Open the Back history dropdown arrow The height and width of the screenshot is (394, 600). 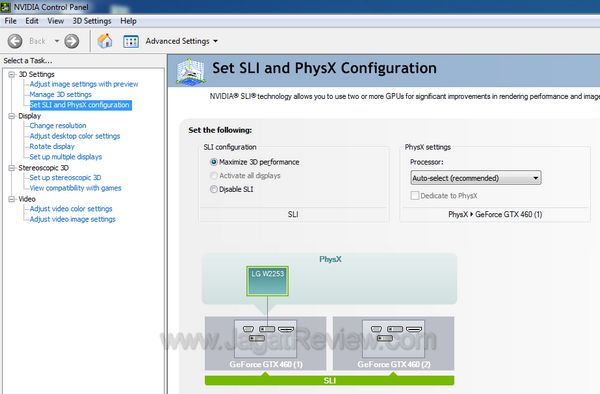tap(57, 41)
